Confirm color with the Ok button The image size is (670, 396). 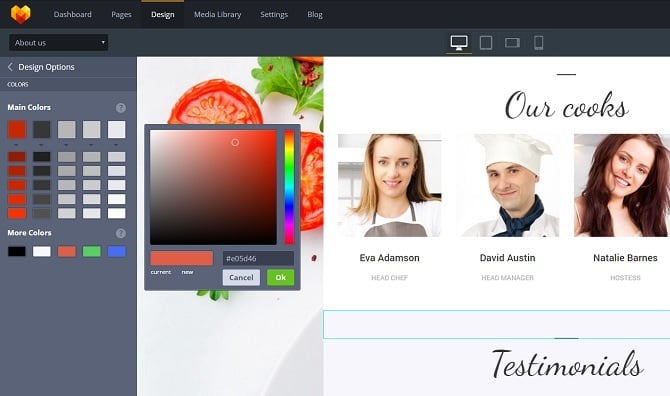[x=280, y=277]
